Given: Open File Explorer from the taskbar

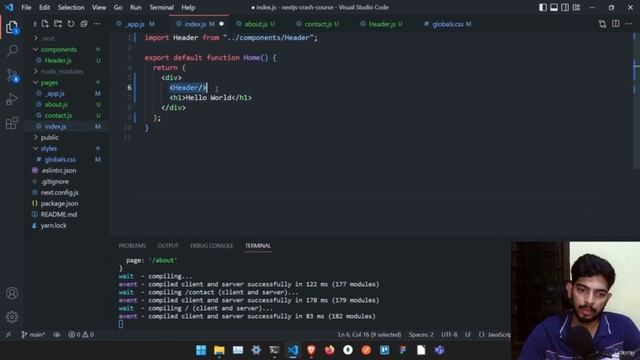Looking at the screenshot, I should tap(219, 350).
